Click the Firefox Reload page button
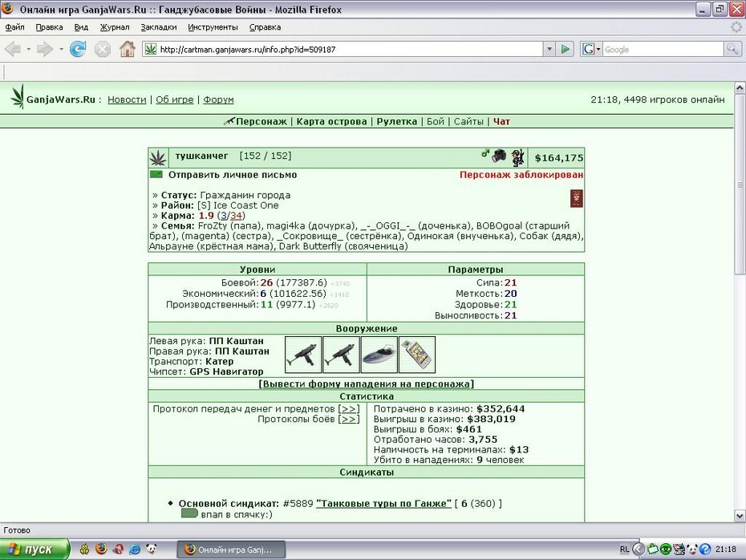746x560 pixels. tap(78, 49)
